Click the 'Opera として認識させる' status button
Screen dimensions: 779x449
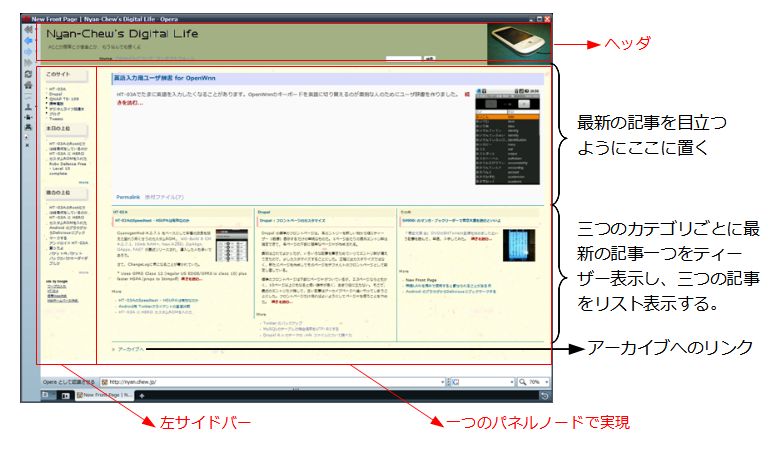click(x=69, y=382)
